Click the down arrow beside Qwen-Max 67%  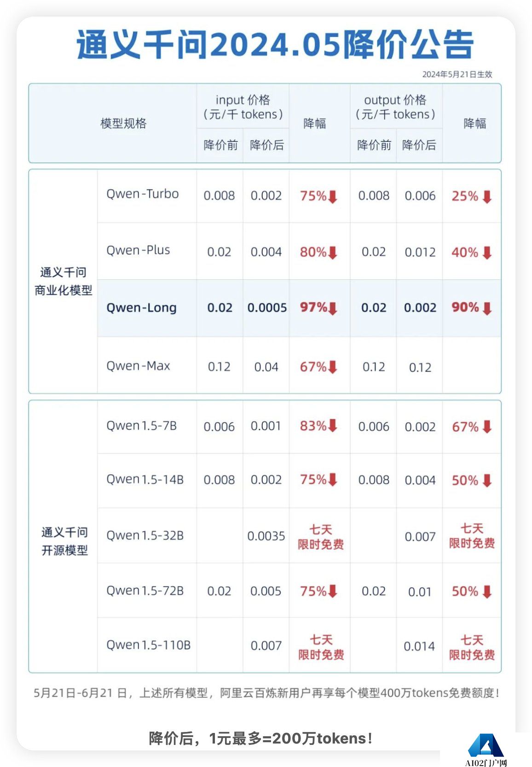pyautogui.click(x=333, y=367)
